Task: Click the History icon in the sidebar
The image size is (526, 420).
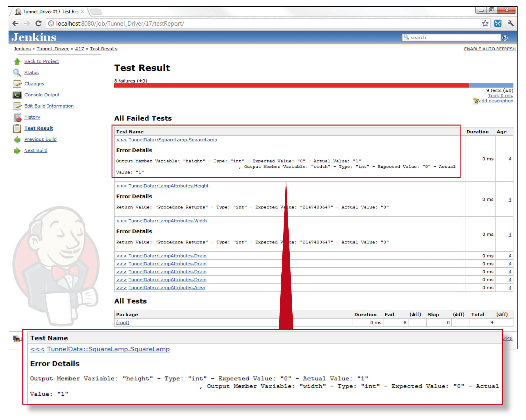Action: pyautogui.click(x=17, y=117)
